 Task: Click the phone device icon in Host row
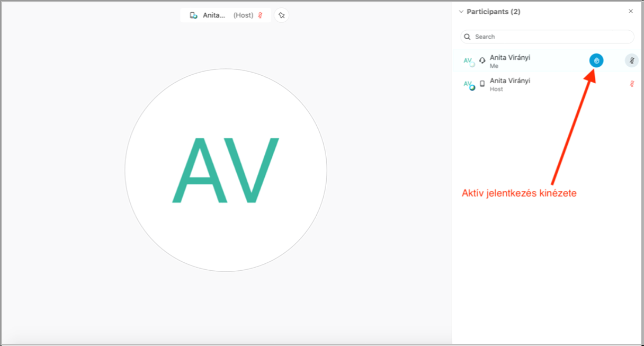[x=482, y=84]
